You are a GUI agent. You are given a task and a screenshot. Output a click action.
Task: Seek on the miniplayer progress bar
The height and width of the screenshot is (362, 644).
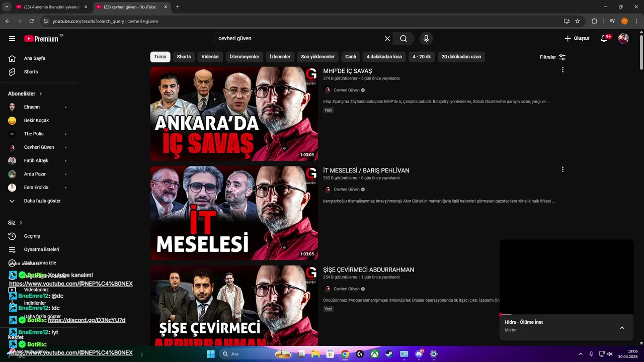click(567, 315)
